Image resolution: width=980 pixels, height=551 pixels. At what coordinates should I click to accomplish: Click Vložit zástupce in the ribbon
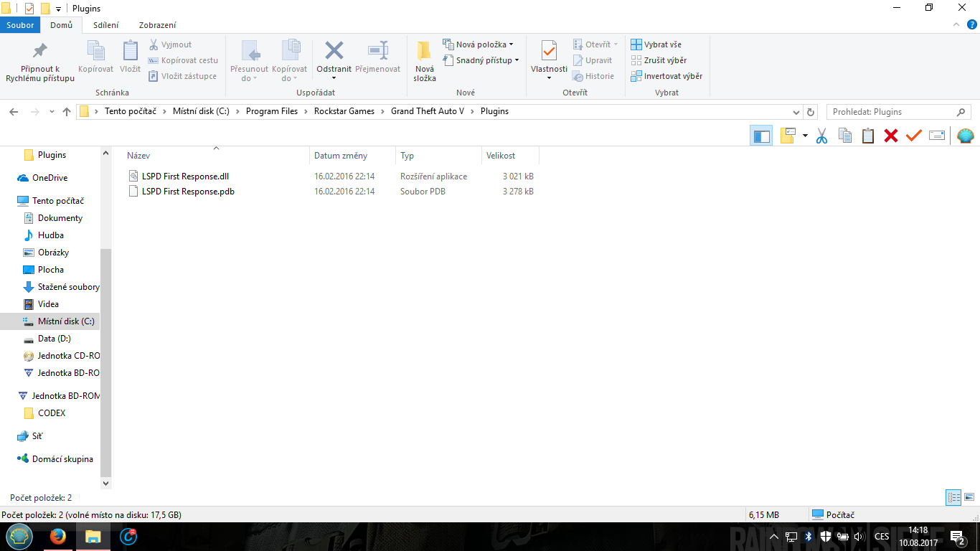click(182, 76)
